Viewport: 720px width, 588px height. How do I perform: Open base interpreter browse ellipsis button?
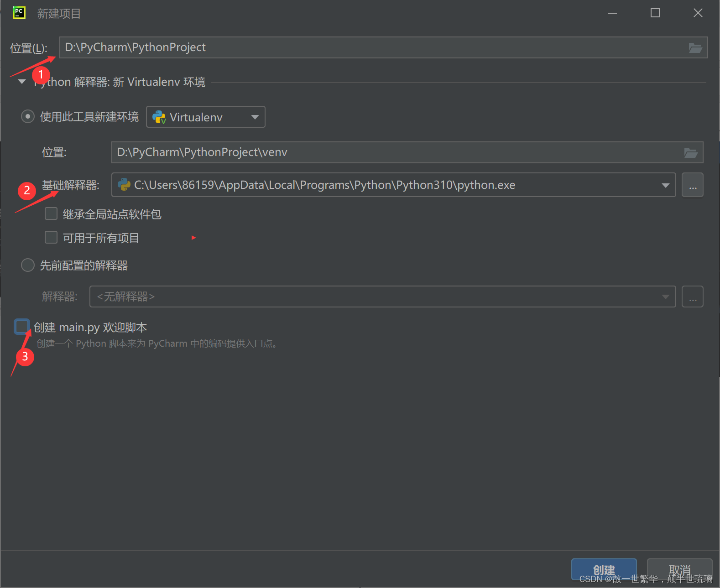click(693, 185)
